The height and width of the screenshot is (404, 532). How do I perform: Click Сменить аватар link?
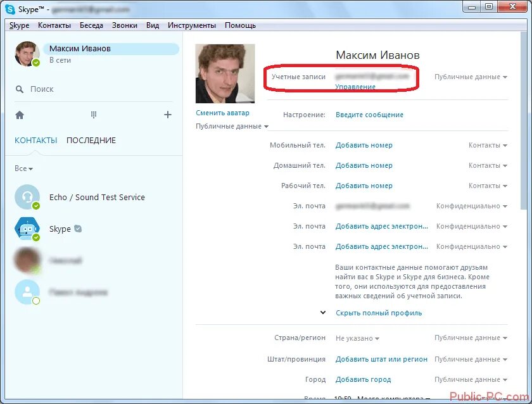(222, 113)
